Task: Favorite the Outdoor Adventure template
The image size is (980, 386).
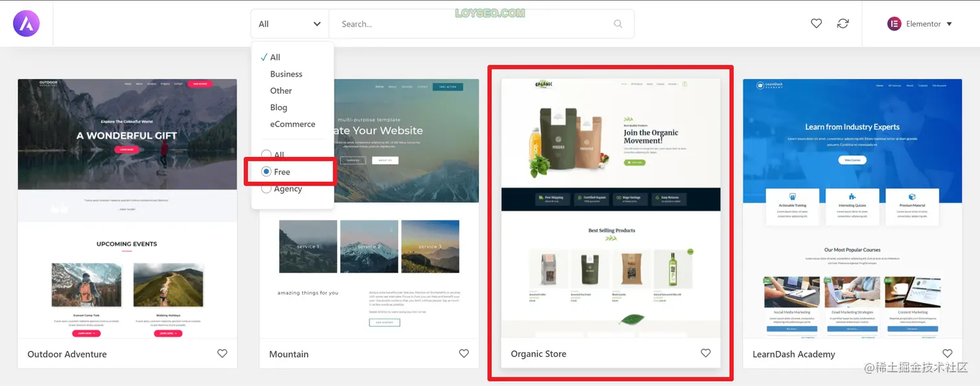Action: tap(222, 354)
